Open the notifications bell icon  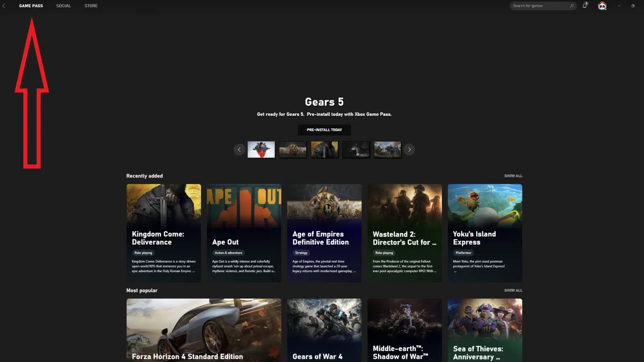tap(584, 6)
